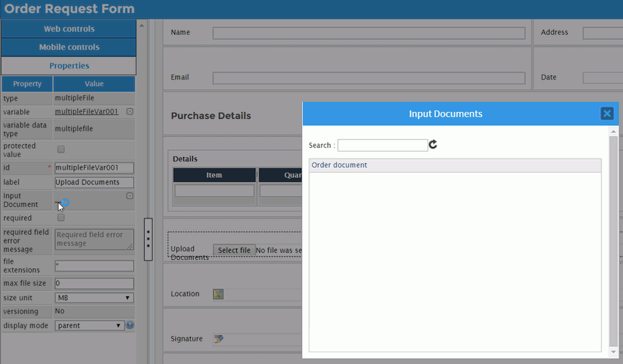Open the Properties panel tab

[69, 66]
